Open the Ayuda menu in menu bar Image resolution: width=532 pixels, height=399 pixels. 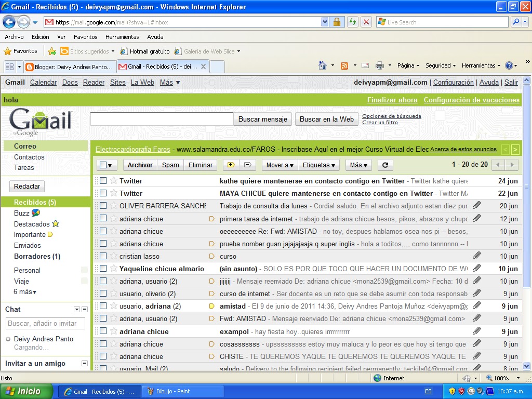155,37
